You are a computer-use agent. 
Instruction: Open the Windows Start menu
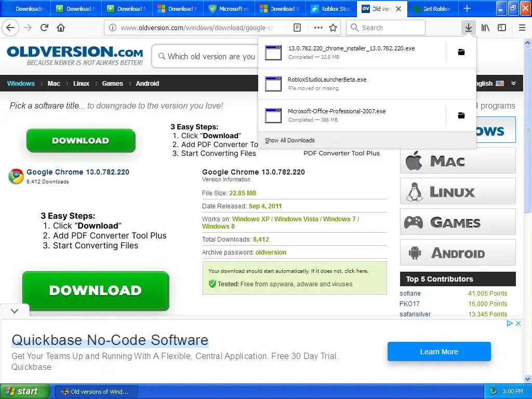pyautogui.click(x=25, y=391)
